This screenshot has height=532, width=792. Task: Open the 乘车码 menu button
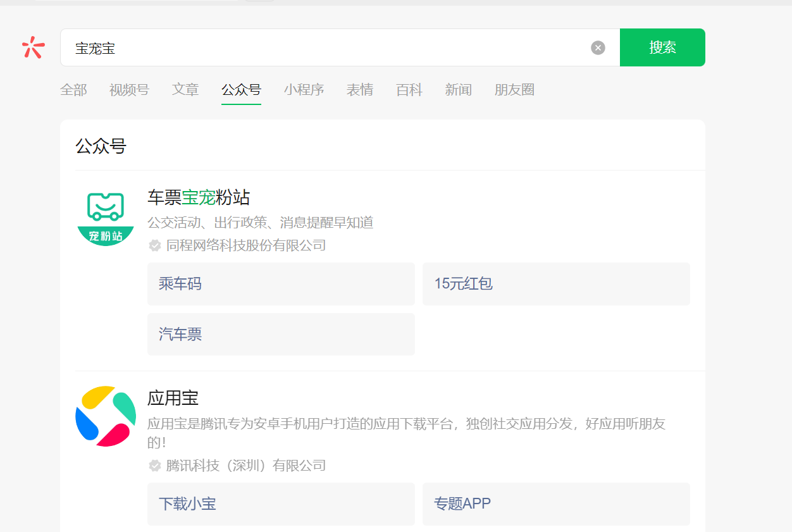[281, 284]
